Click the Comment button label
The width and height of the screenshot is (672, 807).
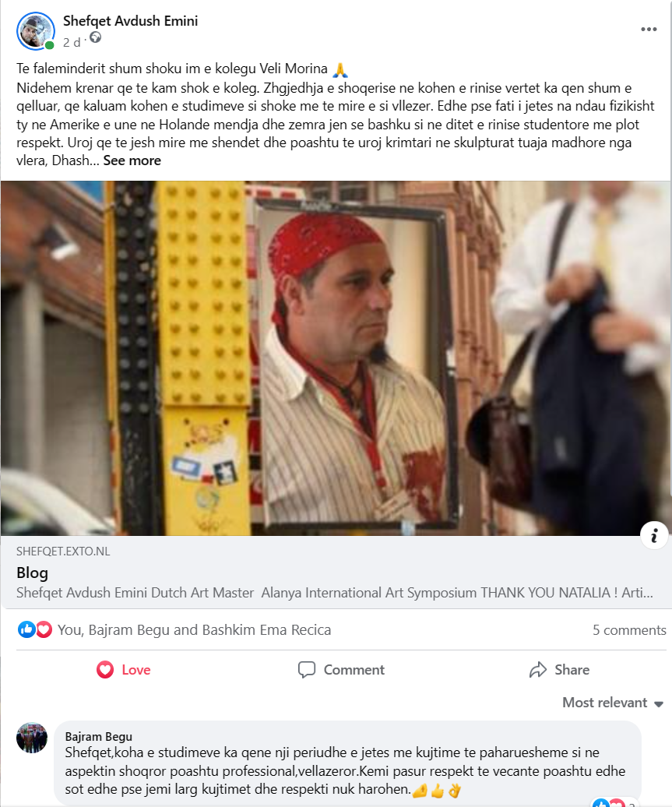[354, 670]
